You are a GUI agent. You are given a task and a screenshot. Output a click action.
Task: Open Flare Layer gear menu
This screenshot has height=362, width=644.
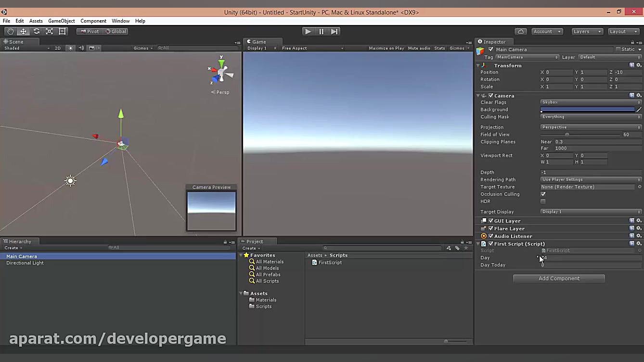639,228
